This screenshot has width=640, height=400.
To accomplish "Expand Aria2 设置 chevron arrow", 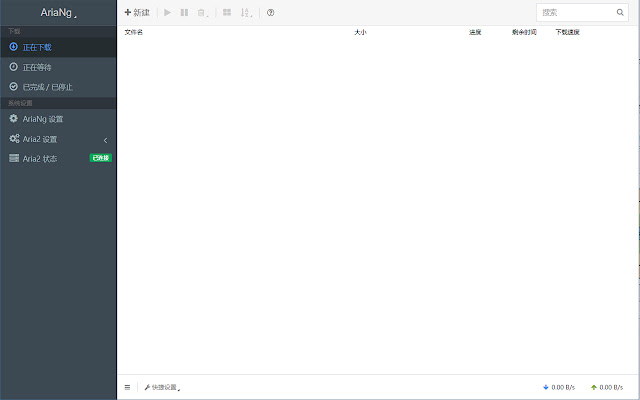I will (x=105, y=140).
